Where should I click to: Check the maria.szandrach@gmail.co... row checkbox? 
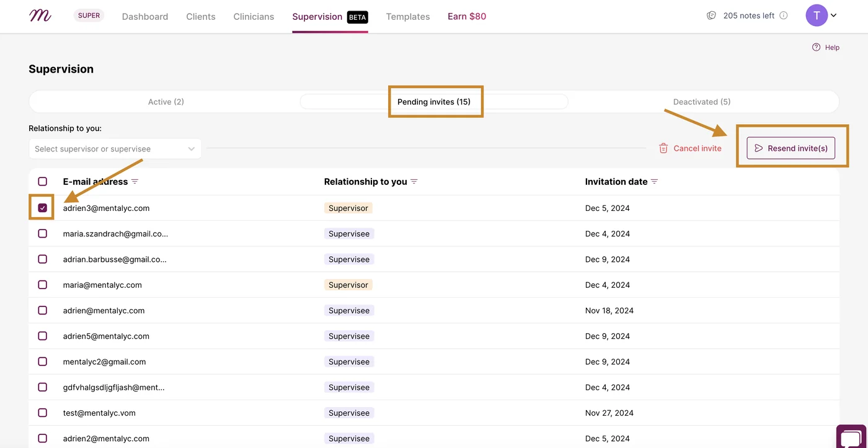pos(43,234)
